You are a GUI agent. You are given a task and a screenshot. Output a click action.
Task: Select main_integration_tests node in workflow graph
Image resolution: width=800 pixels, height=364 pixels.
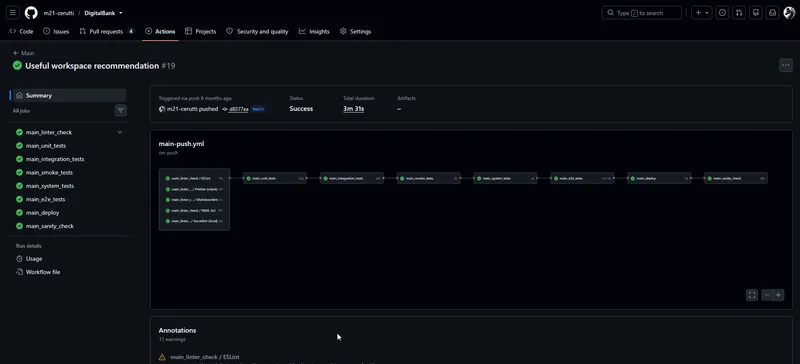[x=352, y=179]
